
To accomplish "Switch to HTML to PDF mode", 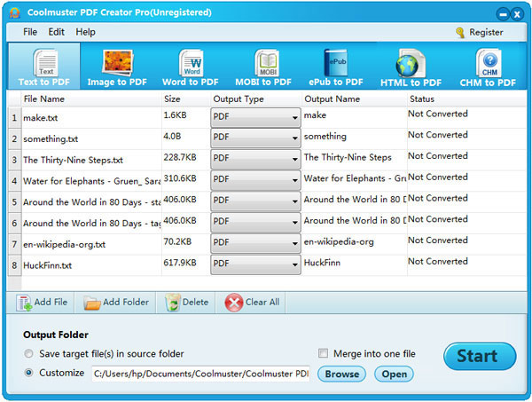I will [x=411, y=65].
